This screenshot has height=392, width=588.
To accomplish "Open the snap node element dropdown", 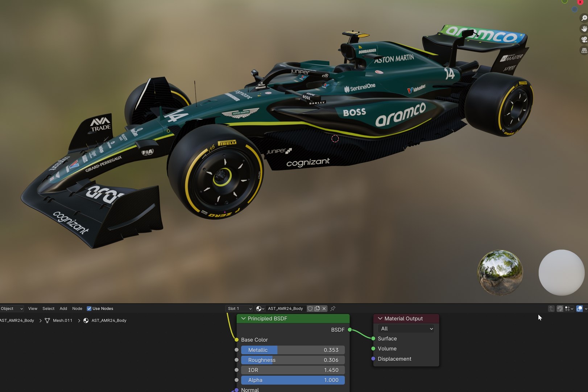I will coord(569,309).
